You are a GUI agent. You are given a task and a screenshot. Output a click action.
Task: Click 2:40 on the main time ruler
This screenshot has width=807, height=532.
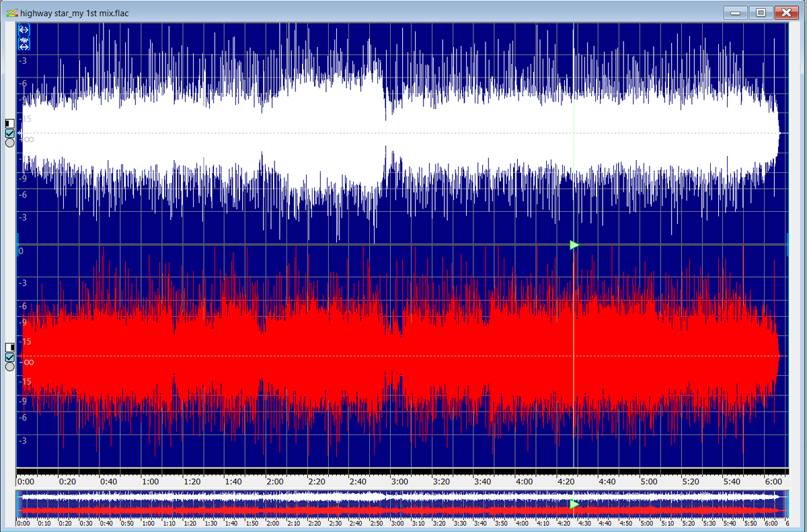coord(358,482)
